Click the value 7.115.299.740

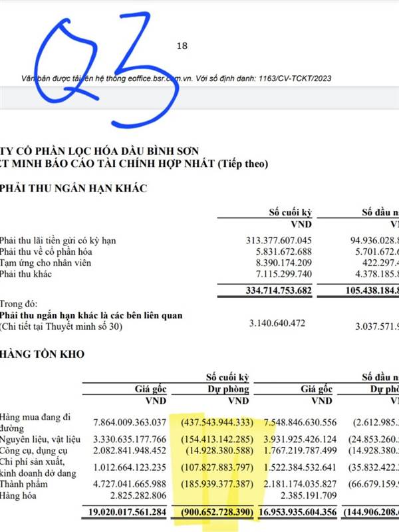(284, 274)
